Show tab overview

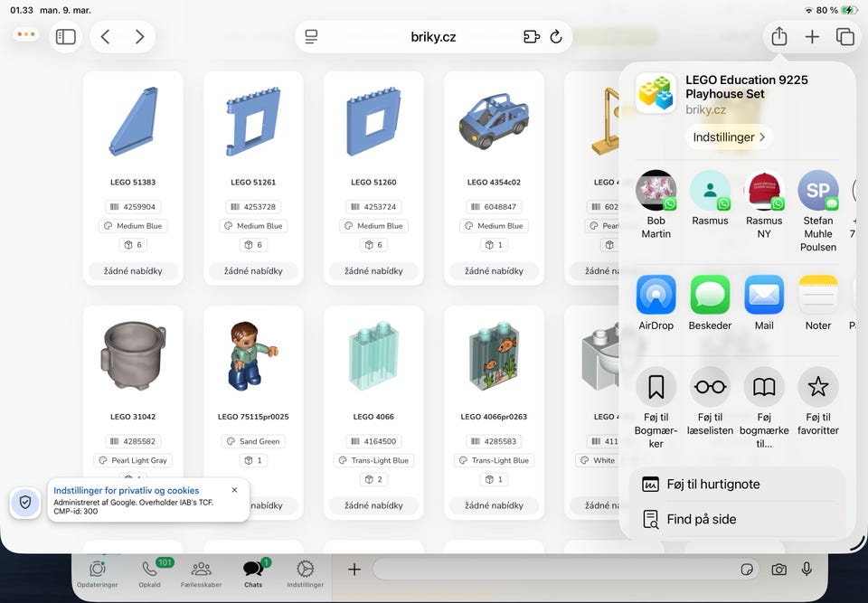click(x=844, y=37)
